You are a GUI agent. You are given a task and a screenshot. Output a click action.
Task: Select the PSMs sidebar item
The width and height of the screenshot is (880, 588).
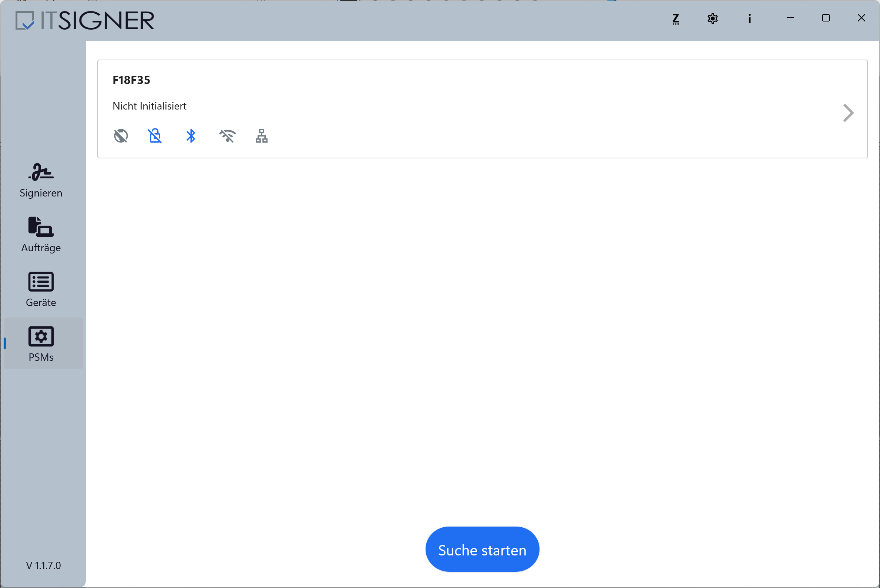[x=41, y=344]
